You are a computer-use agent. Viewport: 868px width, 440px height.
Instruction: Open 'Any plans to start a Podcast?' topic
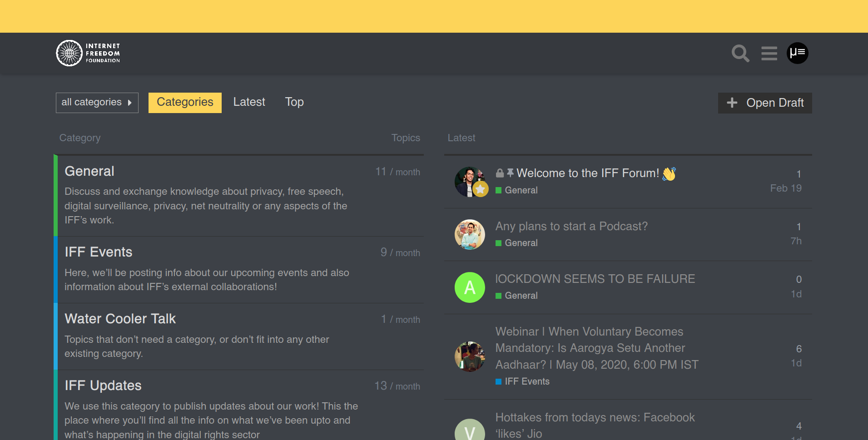click(571, 226)
